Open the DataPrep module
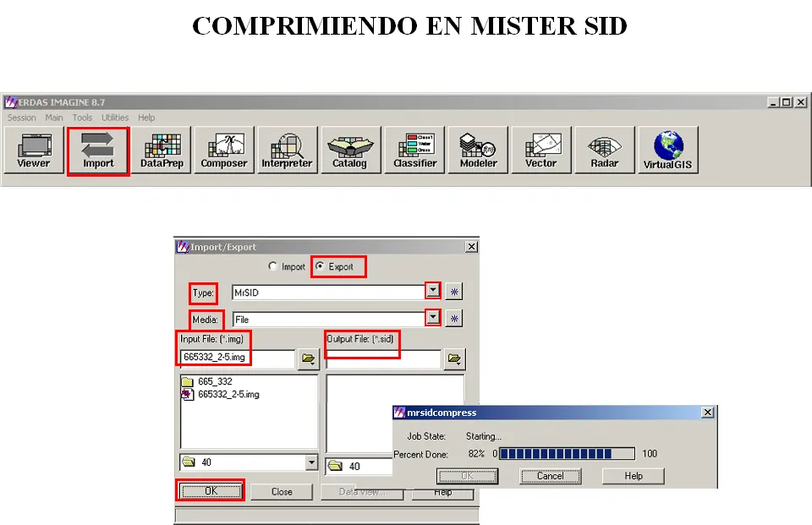 pyautogui.click(x=162, y=150)
